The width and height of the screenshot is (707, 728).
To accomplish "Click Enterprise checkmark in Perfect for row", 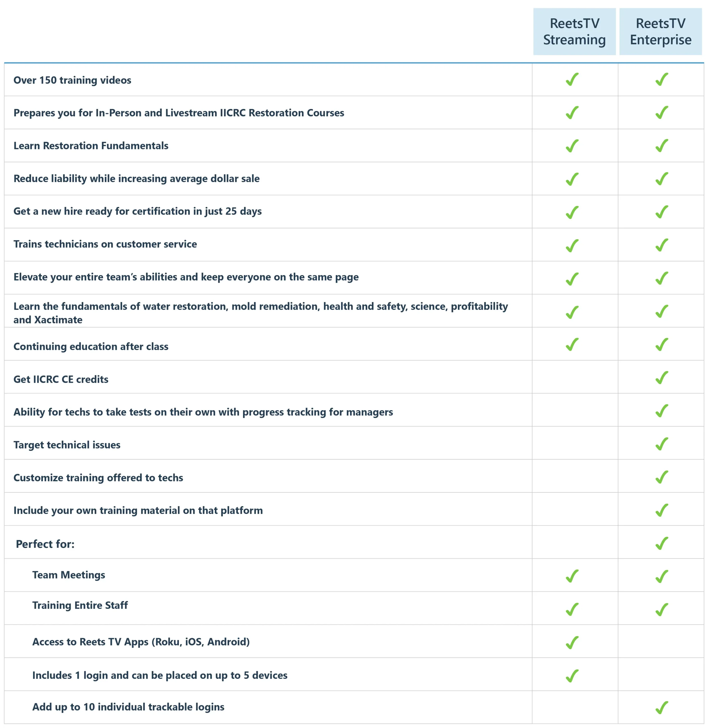I will pos(662,543).
